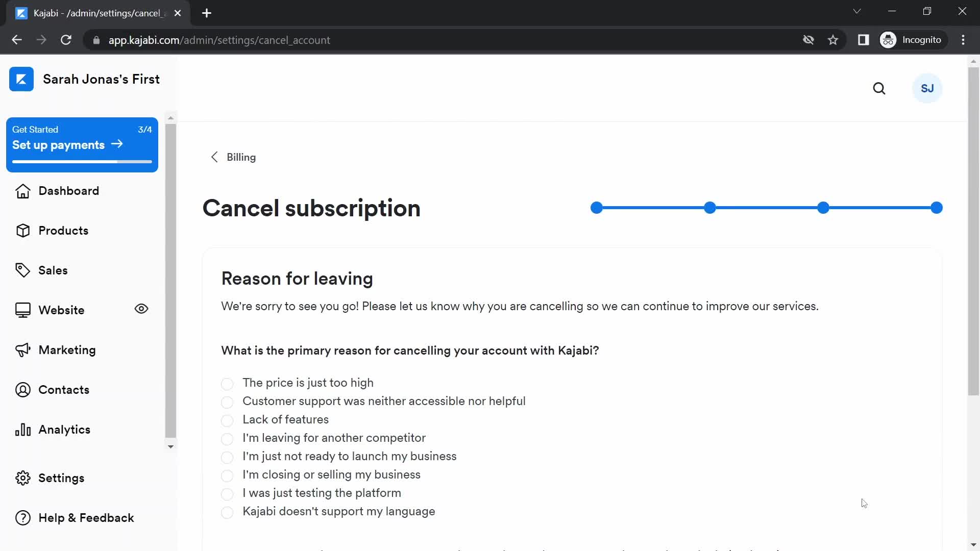
Task: Open the Products box icon
Action: [23, 231]
